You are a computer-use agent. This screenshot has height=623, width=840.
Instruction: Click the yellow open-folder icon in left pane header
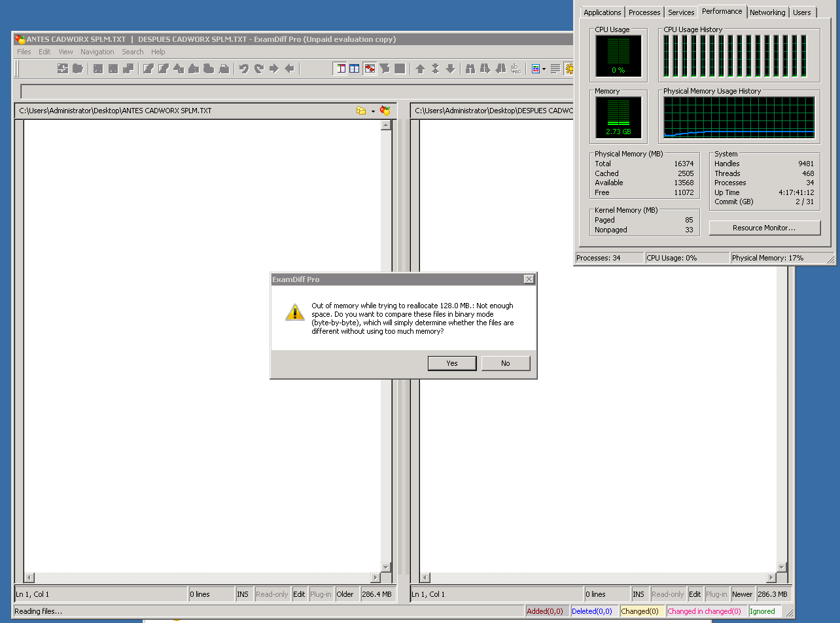361,111
